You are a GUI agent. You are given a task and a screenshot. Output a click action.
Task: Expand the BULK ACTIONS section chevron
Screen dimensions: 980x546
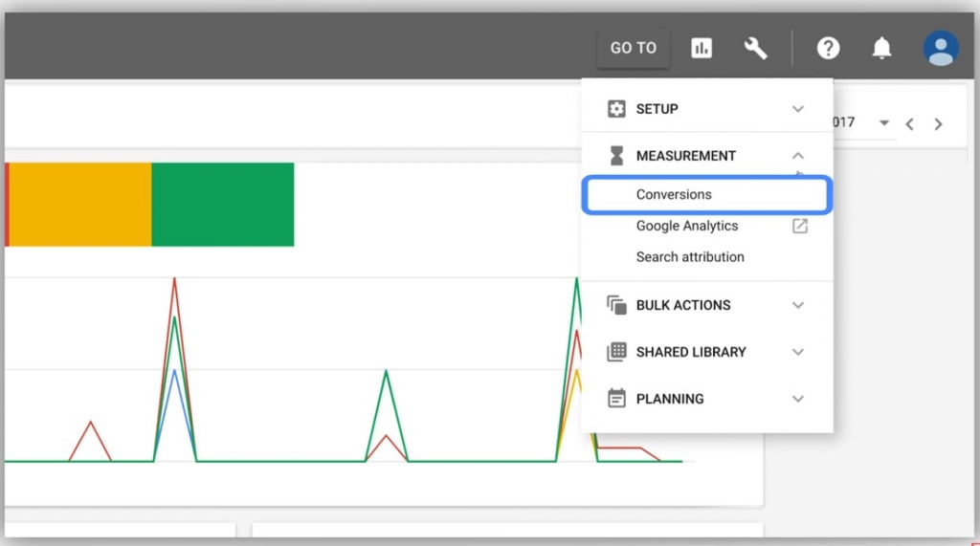[x=798, y=305]
